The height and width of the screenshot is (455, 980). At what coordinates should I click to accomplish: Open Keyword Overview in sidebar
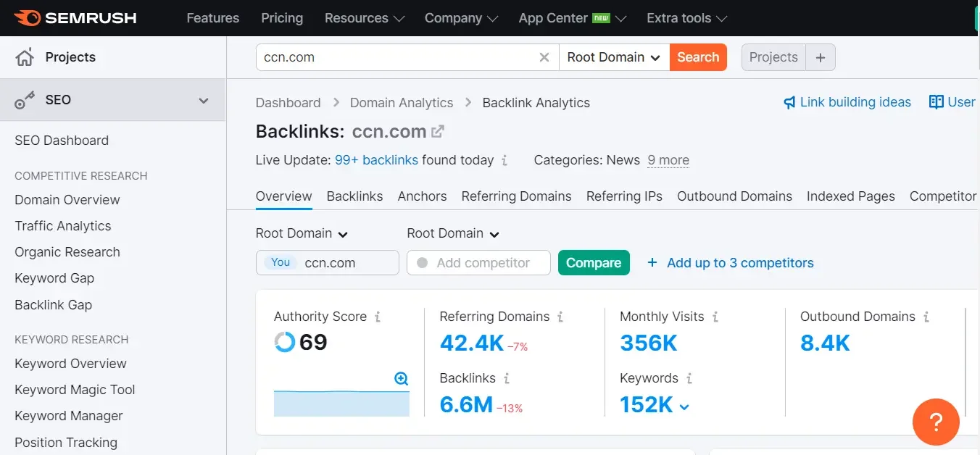point(70,364)
